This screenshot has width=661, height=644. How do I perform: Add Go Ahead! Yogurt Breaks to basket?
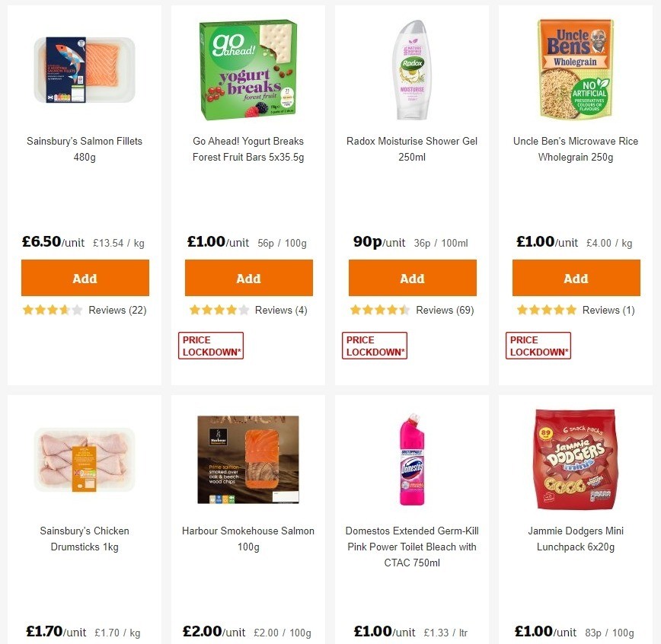pos(248,278)
